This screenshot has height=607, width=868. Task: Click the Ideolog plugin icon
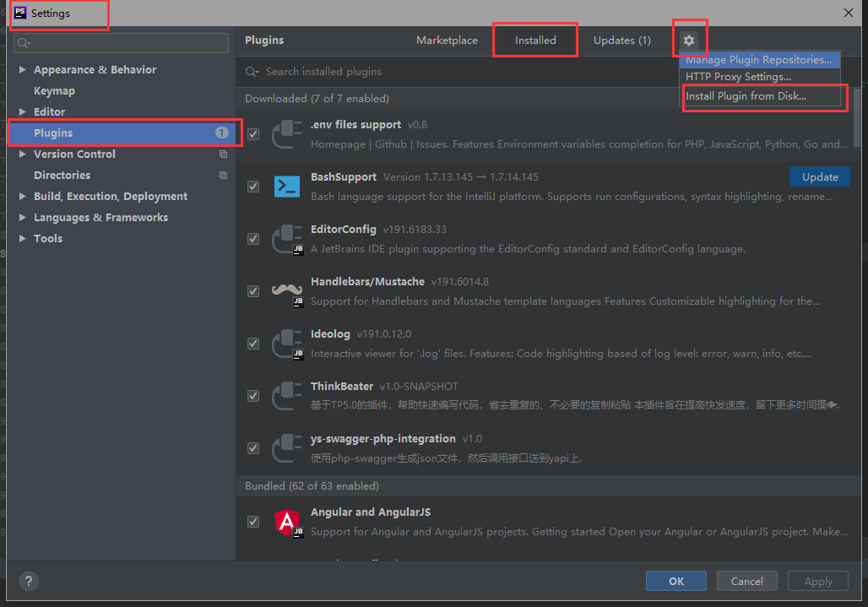[x=287, y=344]
